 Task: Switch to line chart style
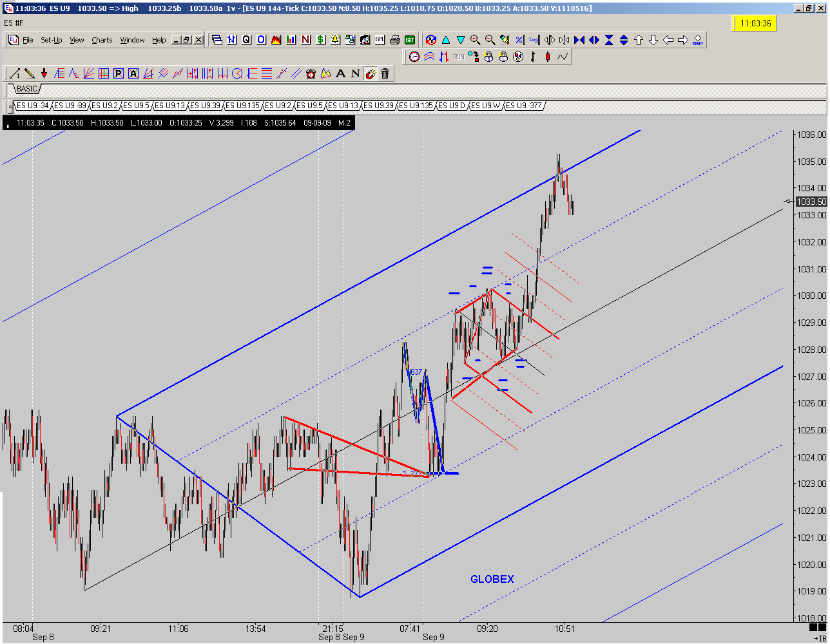click(x=563, y=56)
